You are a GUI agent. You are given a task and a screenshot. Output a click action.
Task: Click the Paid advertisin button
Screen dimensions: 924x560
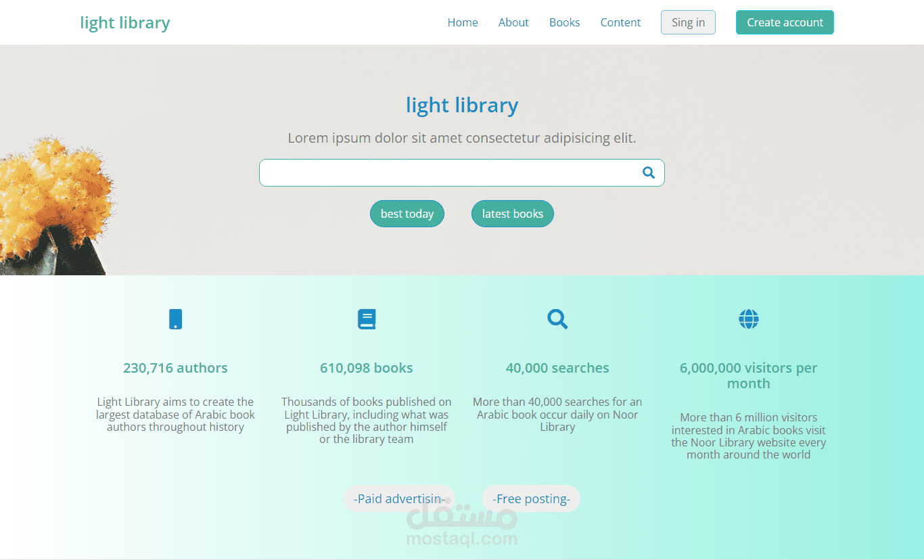[399, 498]
